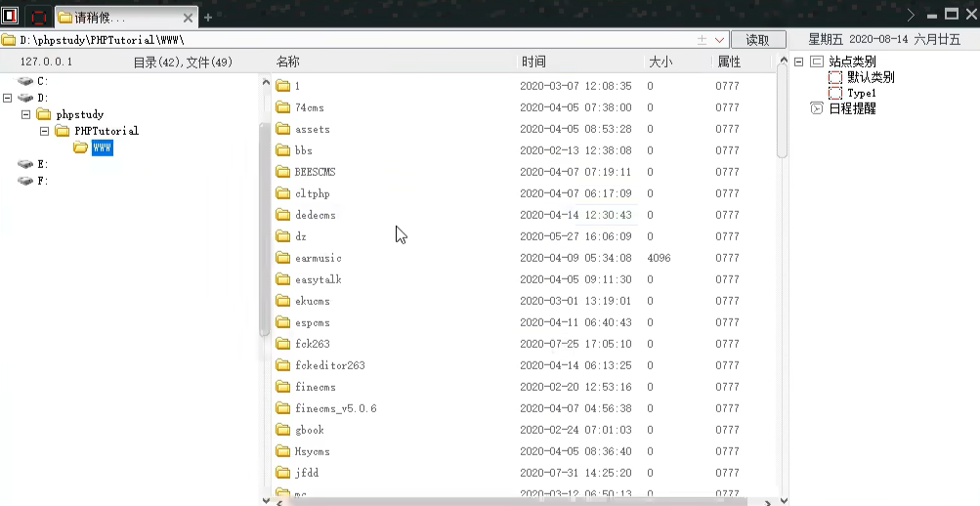Click the folder icon of earmusic

283,258
